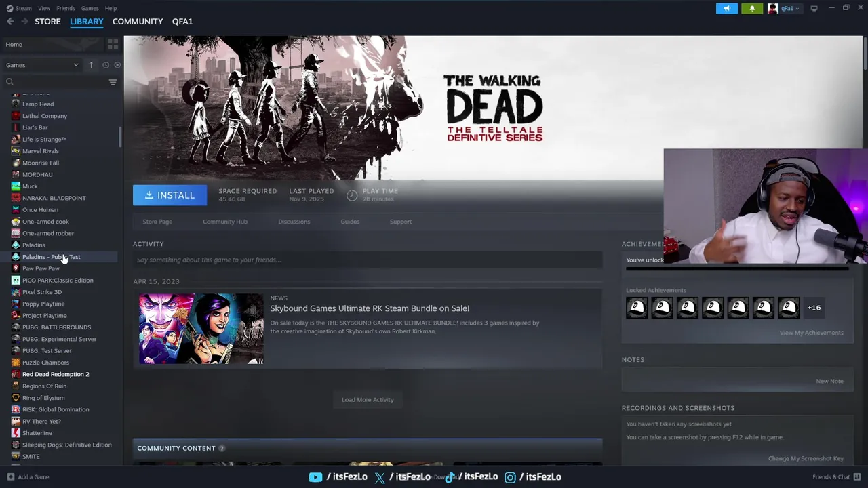
Task: Click the first locked achievement badge
Action: pos(637,308)
